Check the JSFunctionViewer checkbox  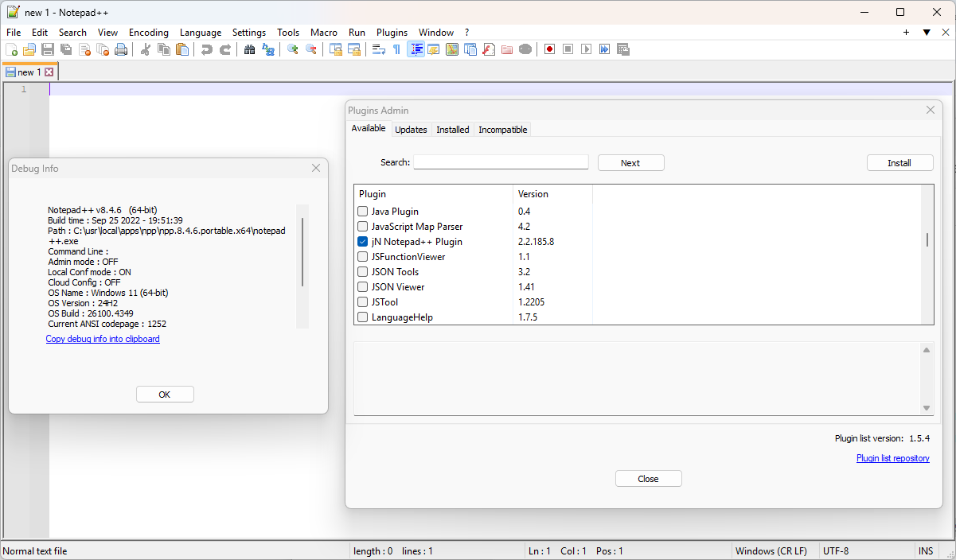coord(363,257)
